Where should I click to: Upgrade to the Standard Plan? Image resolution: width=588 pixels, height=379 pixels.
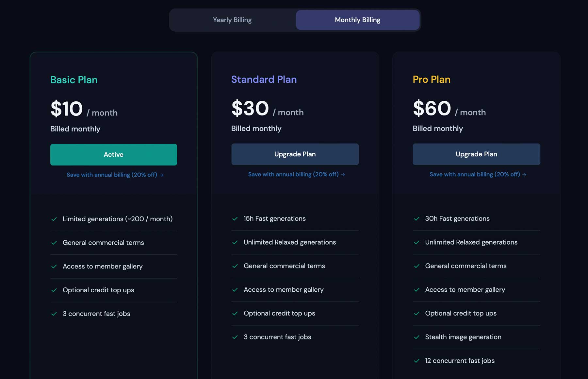[x=295, y=154]
